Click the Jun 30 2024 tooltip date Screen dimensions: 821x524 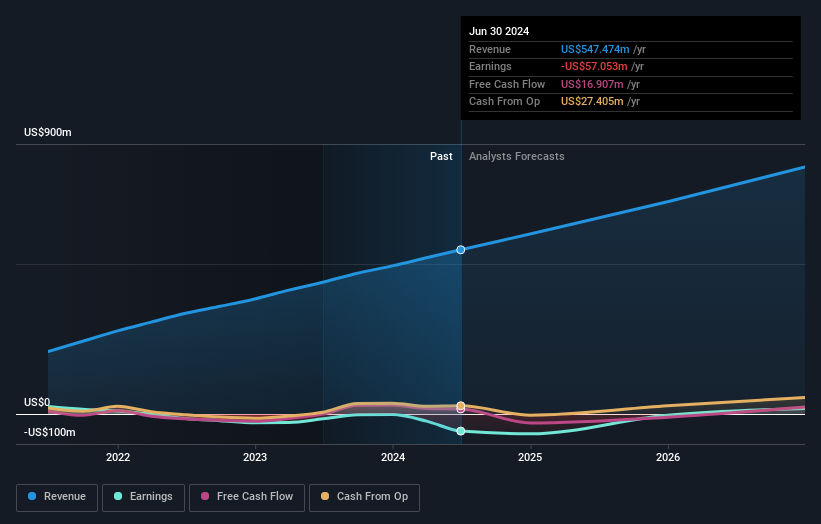(x=499, y=31)
